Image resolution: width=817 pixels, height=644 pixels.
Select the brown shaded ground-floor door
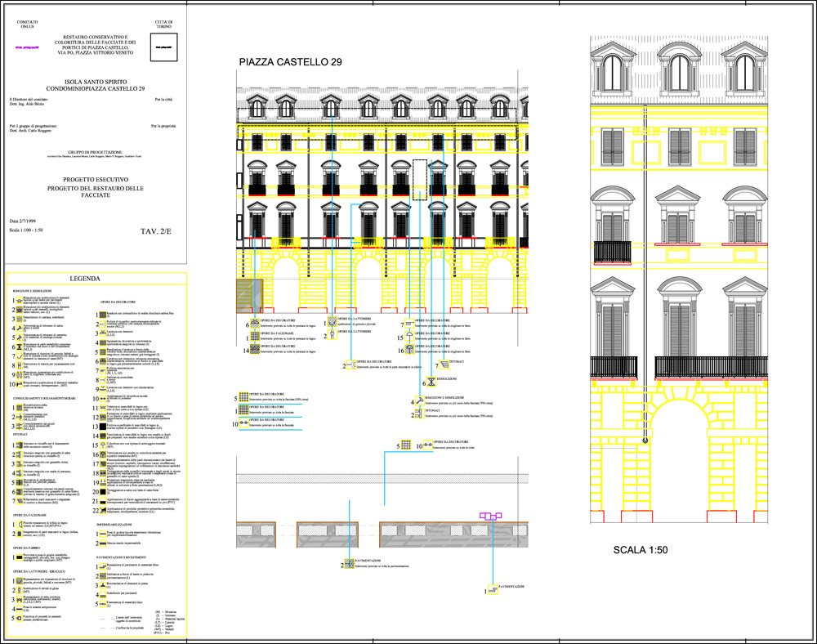coord(249,295)
